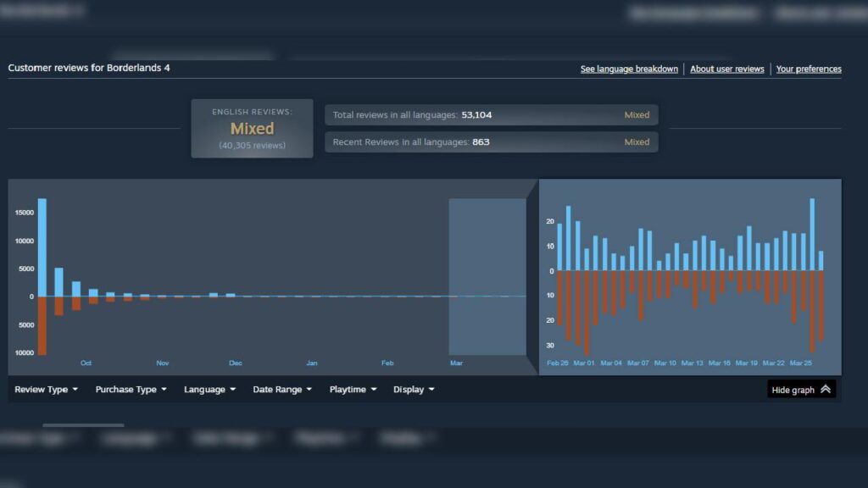This screenshot has width=868, height=488.
Task: Click the first blue bar at Feb 26
Action: coord(559,247)
